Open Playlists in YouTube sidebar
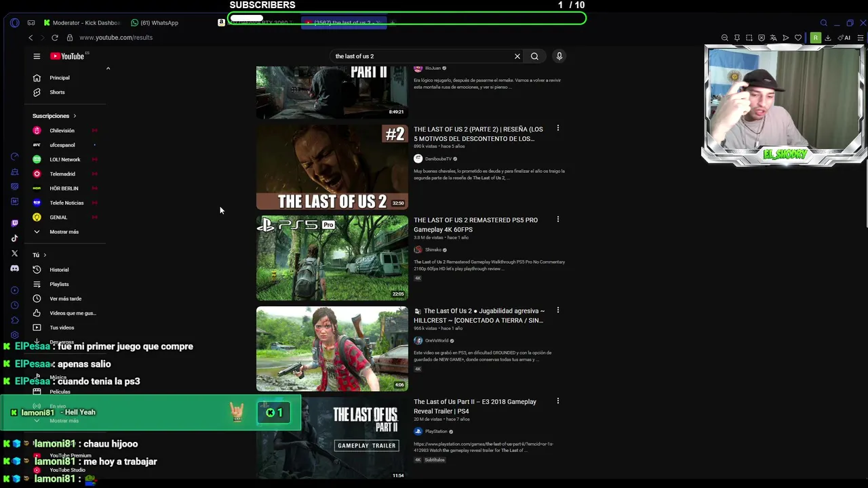 (59, 284)
